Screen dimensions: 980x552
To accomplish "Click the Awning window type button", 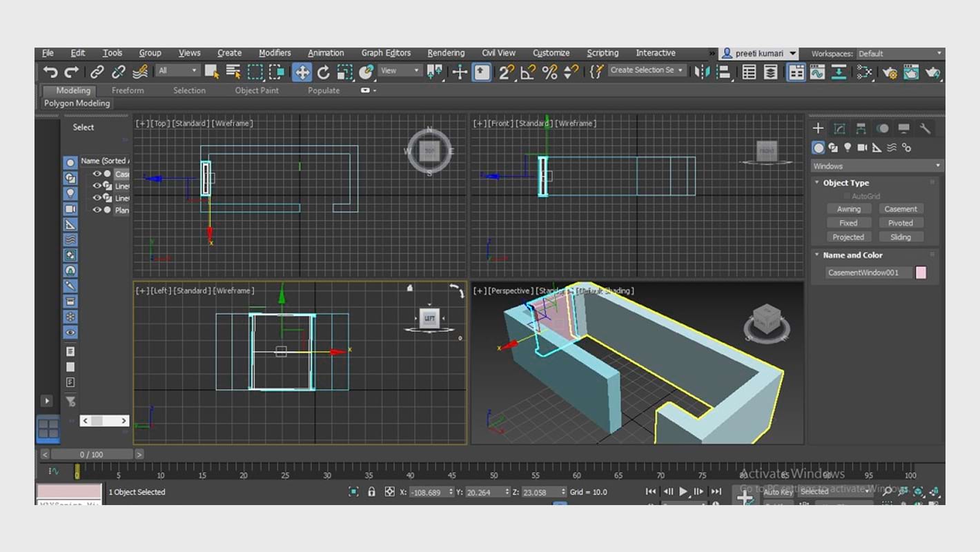I will click(x=848, y=209).
